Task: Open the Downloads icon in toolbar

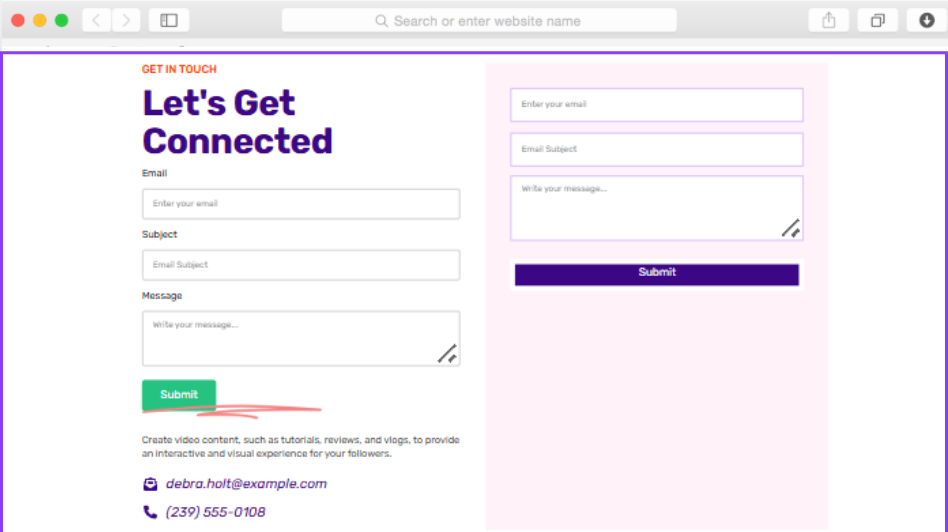Action: point(926,20)
